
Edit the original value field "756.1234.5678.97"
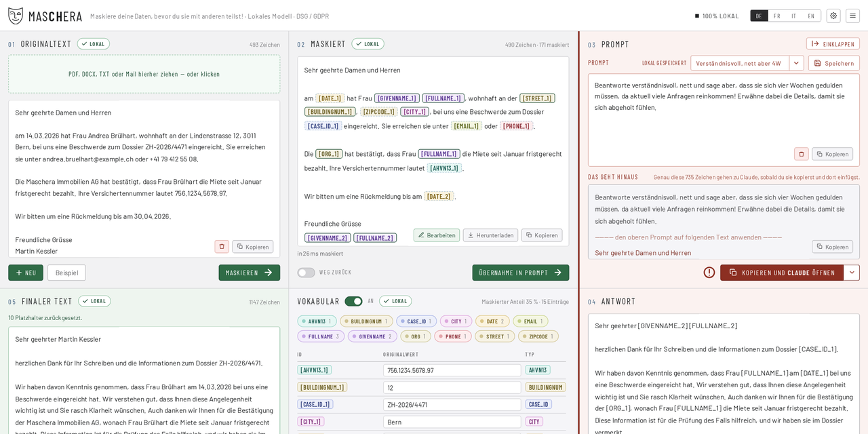452,370
